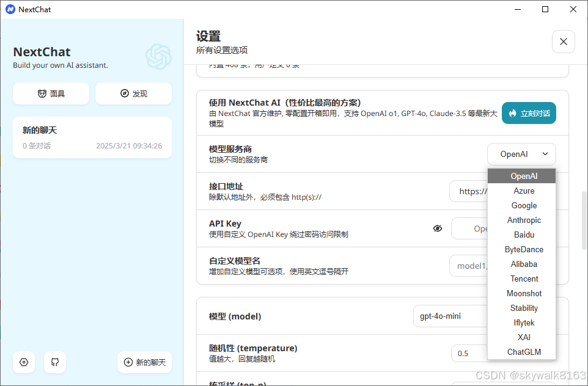Select Tencent provider option
The image size is (588, 386).
[x=521, y=279]
